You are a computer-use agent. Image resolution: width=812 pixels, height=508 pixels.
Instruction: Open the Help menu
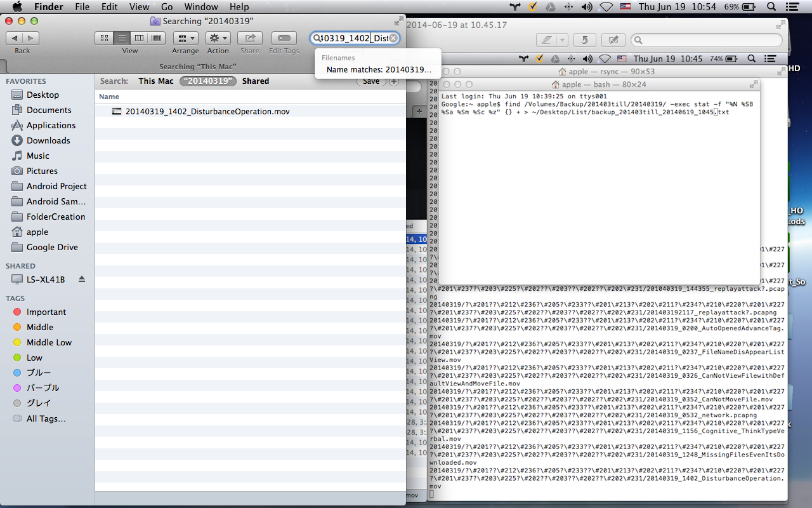click(239, 7)
